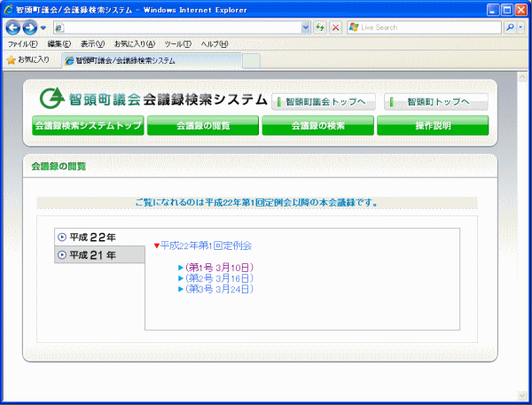532x405 pixels.
Task: Click the blue arrow beside 第1号
Action: click(x=181, y=268)
